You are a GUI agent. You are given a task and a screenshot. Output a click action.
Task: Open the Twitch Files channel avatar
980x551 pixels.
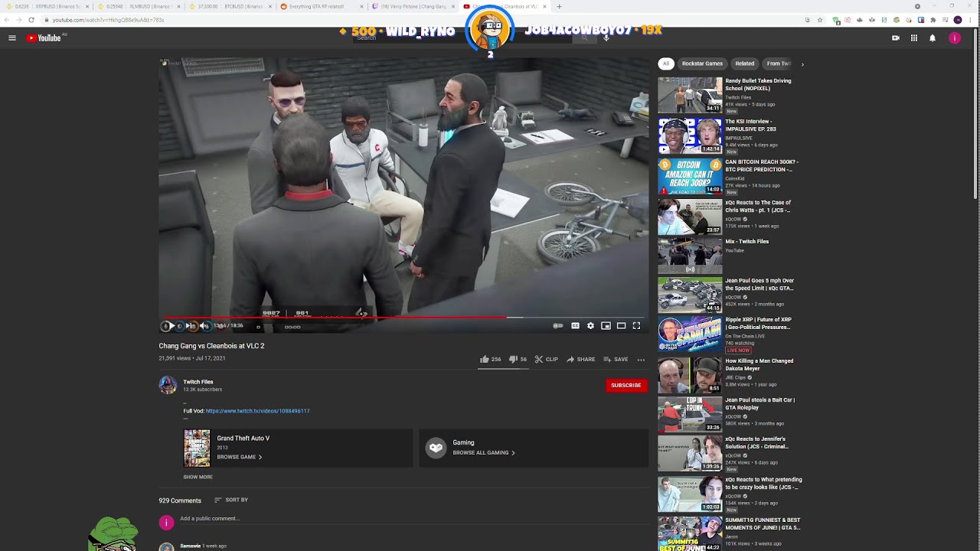(x=168, y=385)
